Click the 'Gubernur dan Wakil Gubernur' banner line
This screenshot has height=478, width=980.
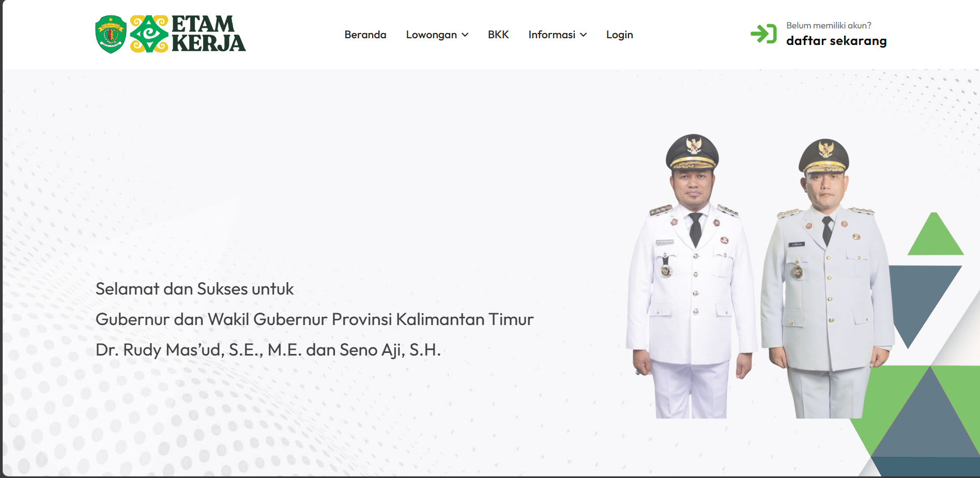click(x=315, y=319)
